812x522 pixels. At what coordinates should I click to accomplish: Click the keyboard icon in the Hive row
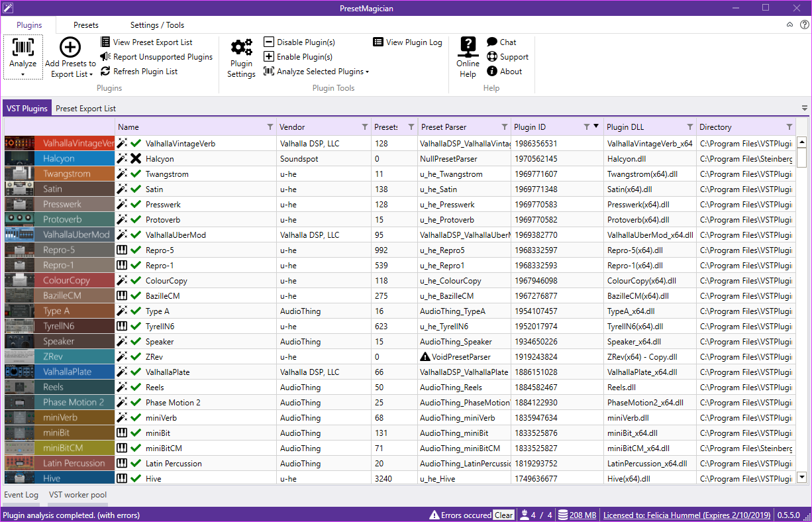122,479
